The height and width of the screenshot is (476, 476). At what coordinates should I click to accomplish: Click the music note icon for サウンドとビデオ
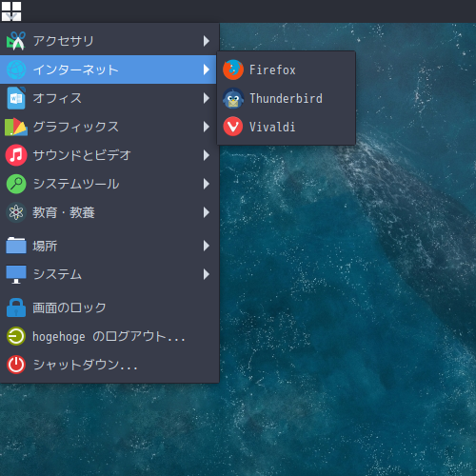(16, 155)
